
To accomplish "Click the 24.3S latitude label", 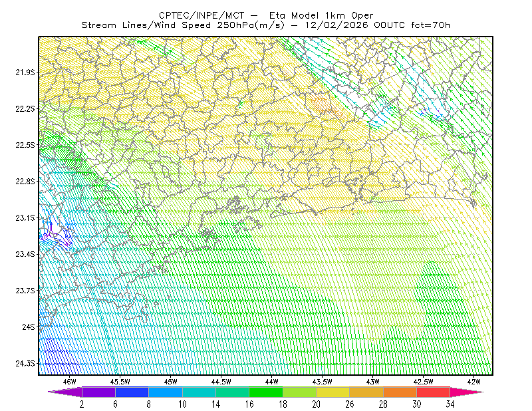I will pos(25,364).
